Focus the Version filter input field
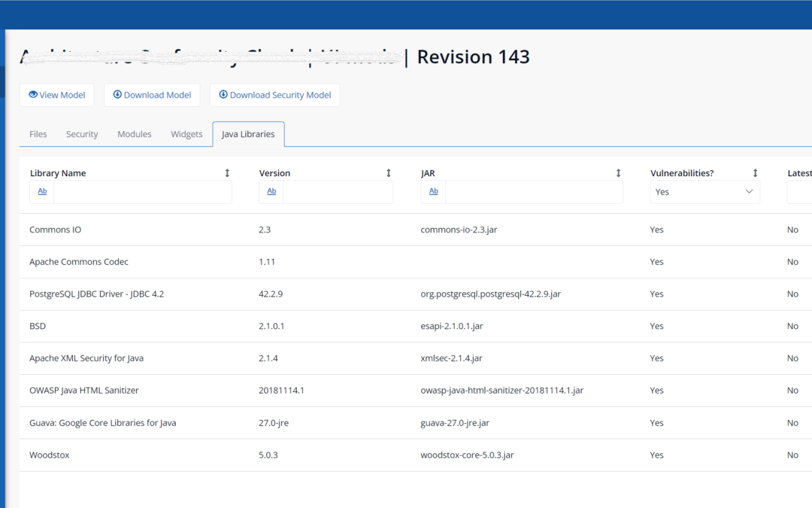812x508 pixels. pos(338,192)
